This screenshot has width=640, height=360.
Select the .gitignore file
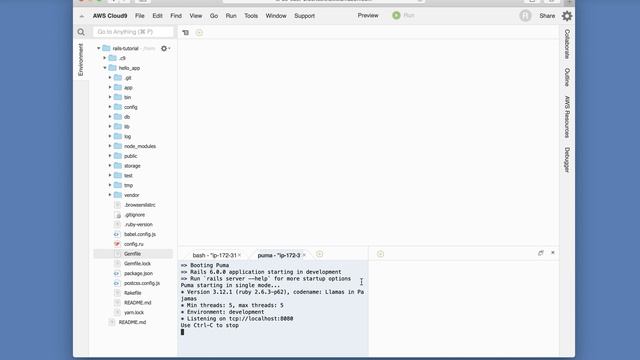click(134, 215)
